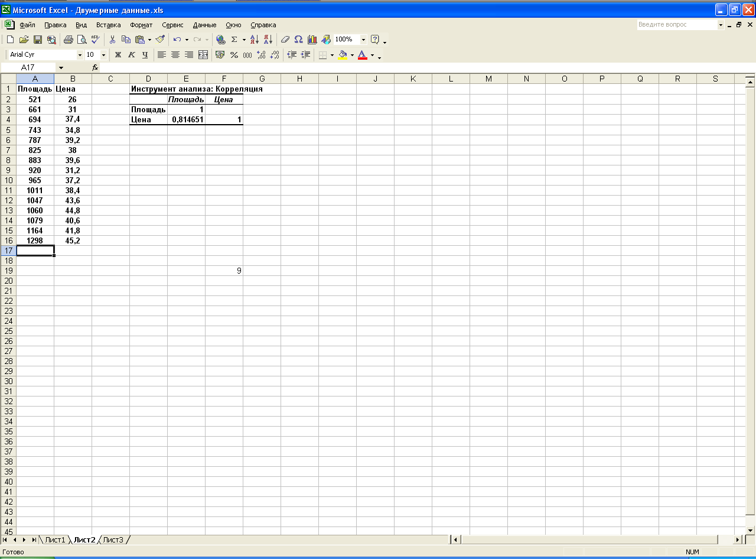Open the AutoSum functions dropdown arrow
This screenshot has width=756, height=559.
[x=244, y=40]
